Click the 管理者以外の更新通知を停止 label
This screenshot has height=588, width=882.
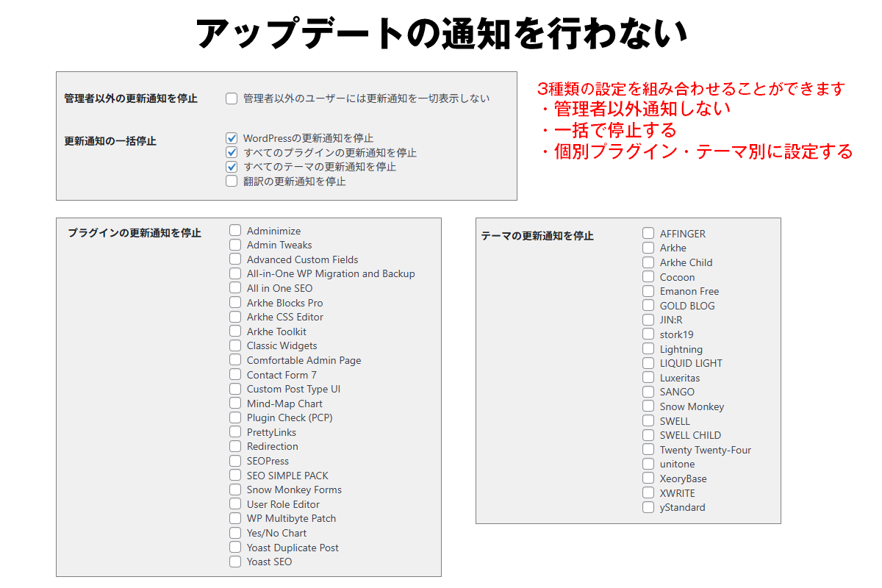tap(131, 98)
